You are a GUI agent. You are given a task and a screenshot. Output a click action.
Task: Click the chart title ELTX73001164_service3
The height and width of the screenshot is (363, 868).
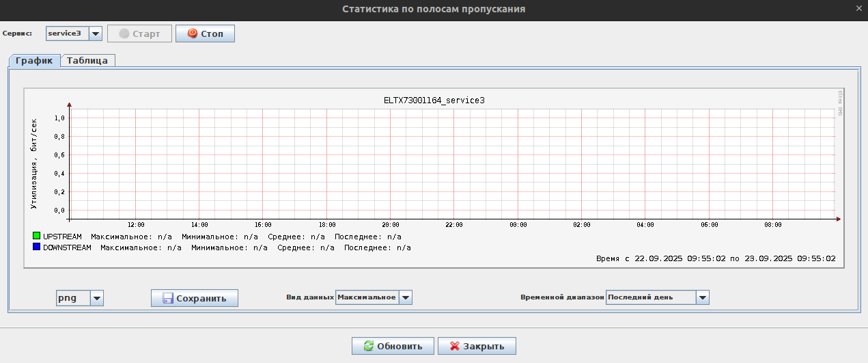[x=434, y=100]
